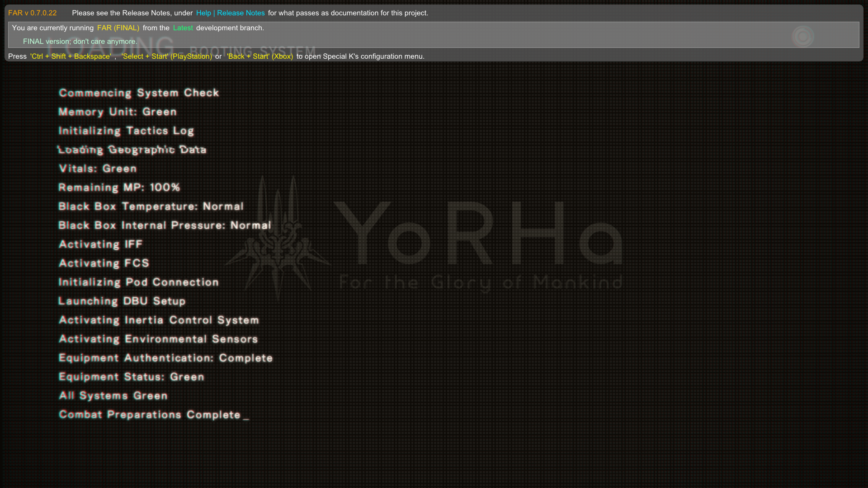The image size is (868, 488).
Task: Click the spinning loading indicator icon
Action: point(803,37)
